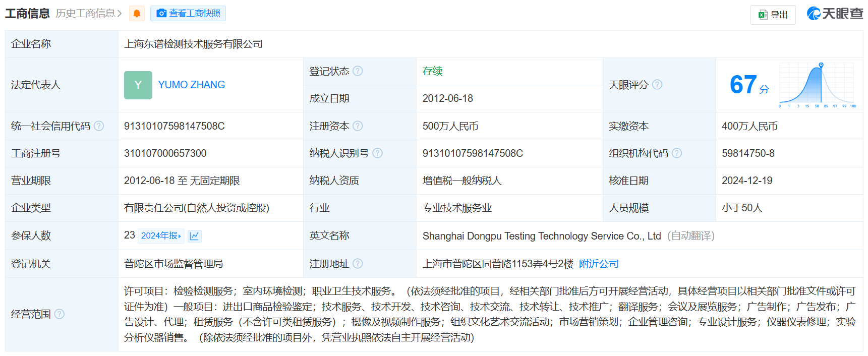Click approval date 2024-12-19

point(747,181)
